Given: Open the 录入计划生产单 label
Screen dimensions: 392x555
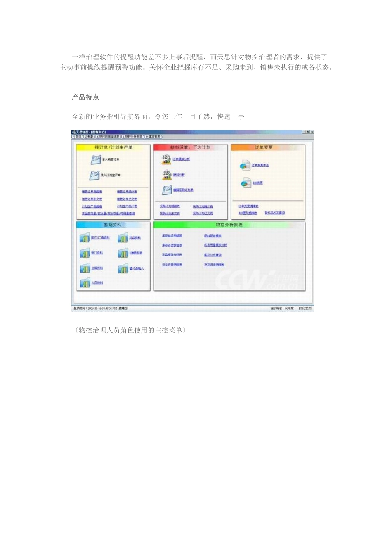Looking at the screenshot, I should click(111, 175).
